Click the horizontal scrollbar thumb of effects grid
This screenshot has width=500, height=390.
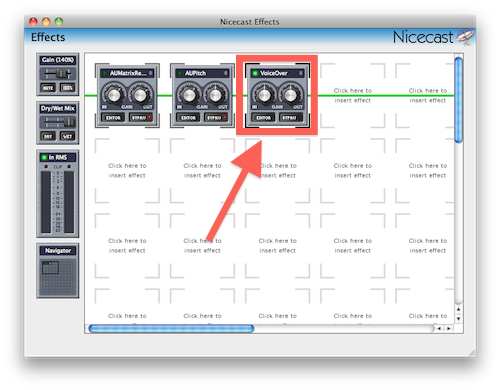tap(171, 329)
